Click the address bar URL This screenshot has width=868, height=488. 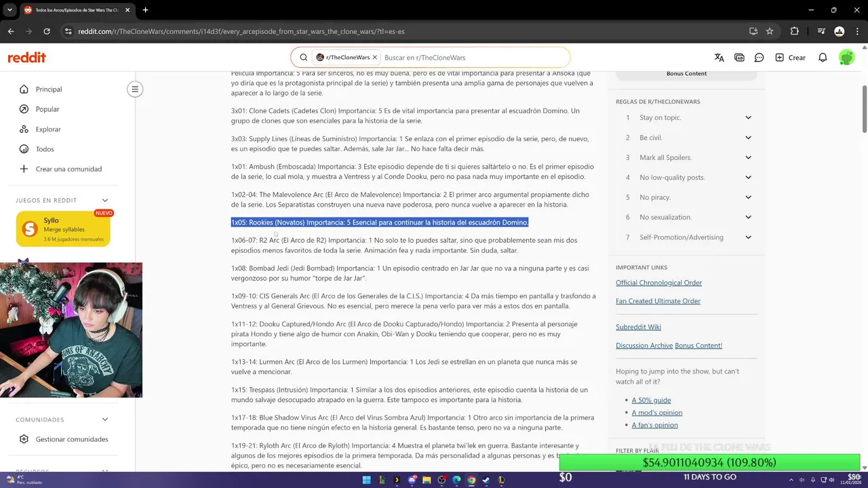tap(241, 31)
